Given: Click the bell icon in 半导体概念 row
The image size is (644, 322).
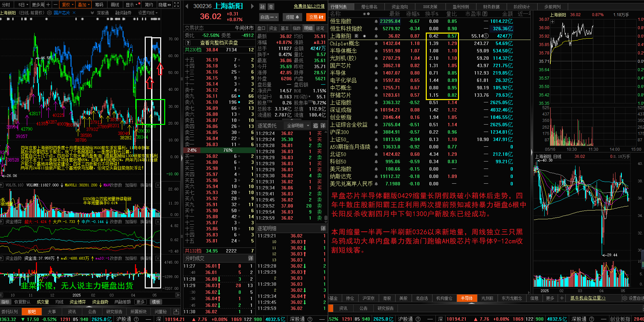Looking at the screenshot, I should click(x=376, y=51).
